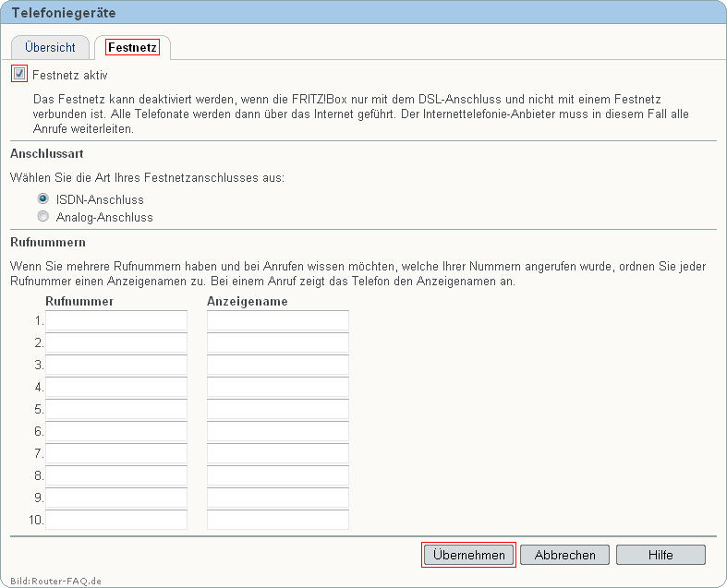Click Anzeigename input in row 5
Image resolution: width=727 pixels, height=588 pixels.
coord(278,409)
